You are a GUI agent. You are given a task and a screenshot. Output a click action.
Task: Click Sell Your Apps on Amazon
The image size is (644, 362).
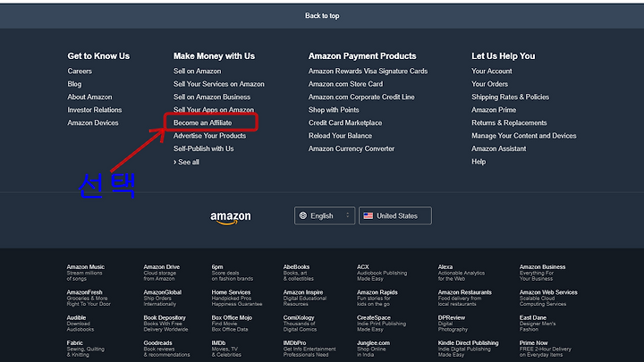click(214, 110)
